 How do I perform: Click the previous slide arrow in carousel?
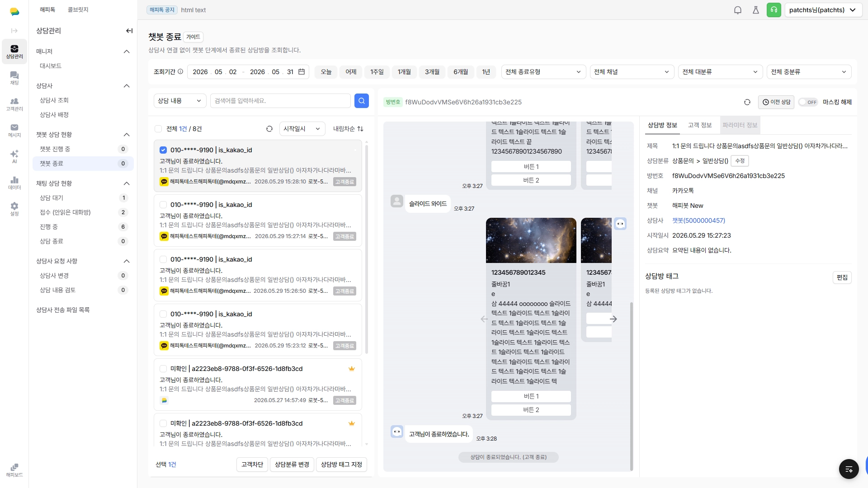(484, 319)
